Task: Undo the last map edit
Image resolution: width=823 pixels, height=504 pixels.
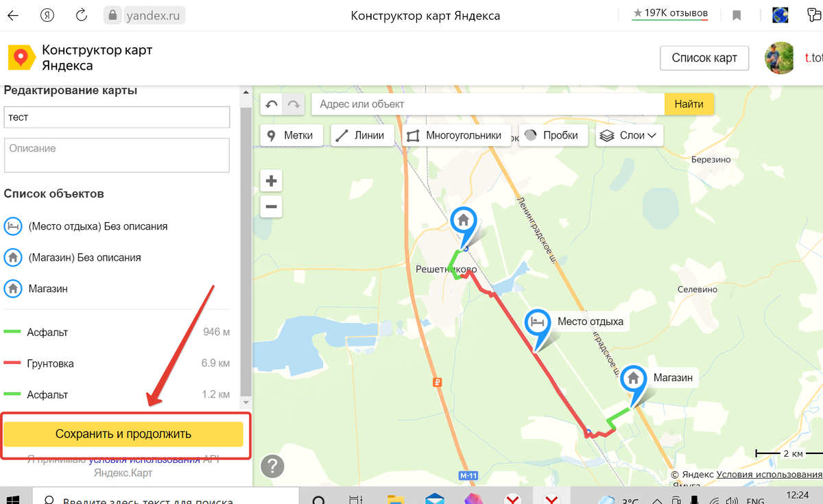Action: point(272,104)
